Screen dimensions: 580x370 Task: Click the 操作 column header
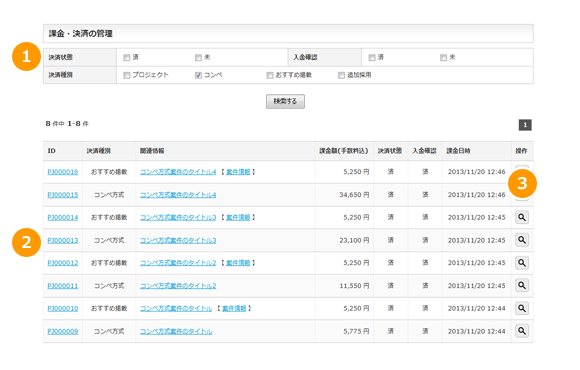[521, 151]
